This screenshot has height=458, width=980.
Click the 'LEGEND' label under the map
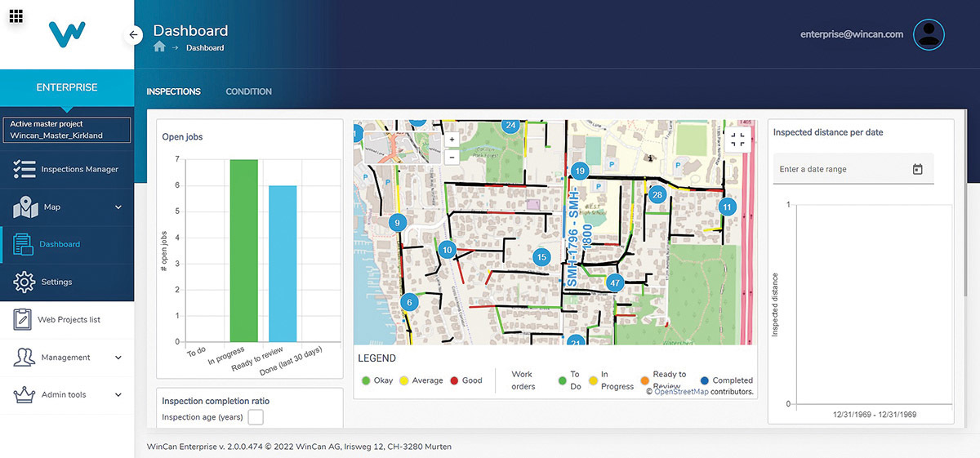click(x=376, y=358)
